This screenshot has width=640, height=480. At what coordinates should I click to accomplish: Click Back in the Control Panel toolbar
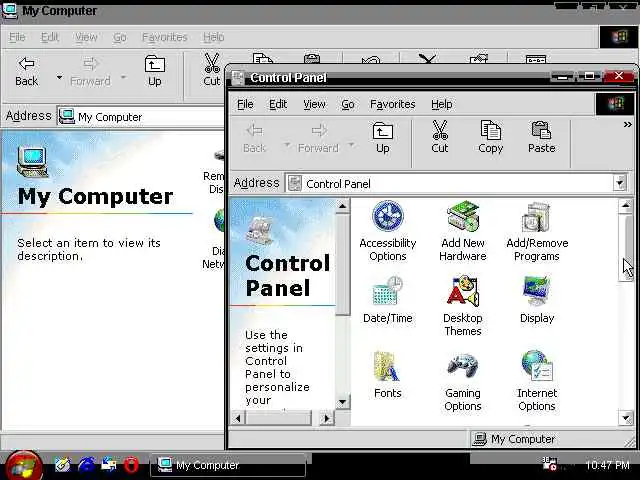(x=254, y=138)
